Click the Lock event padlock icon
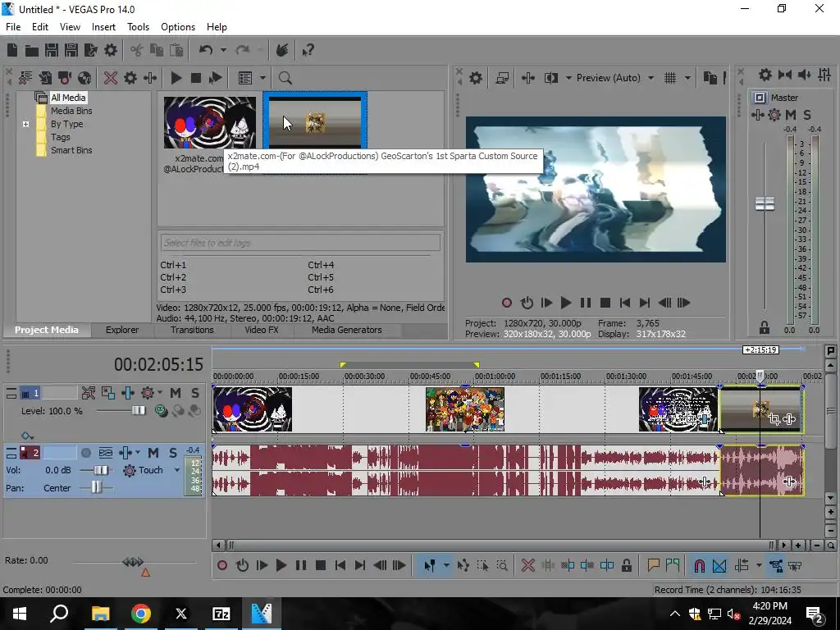Image resolution: width=840 pixels, height=630 pixels. (626, 566)
